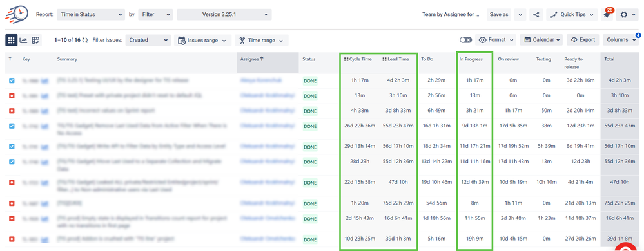644x251 pixels.
Task: Click Testing value 10h 10m
Action: coord(546,182)
